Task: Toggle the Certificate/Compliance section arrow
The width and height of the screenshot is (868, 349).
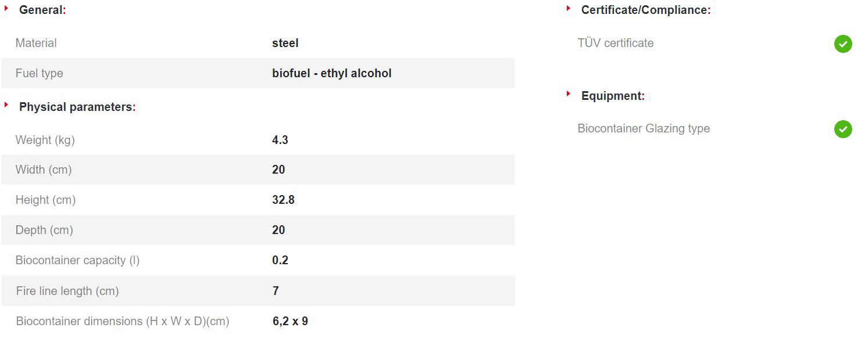Action: pyautogui.click(x=569, y=9)
